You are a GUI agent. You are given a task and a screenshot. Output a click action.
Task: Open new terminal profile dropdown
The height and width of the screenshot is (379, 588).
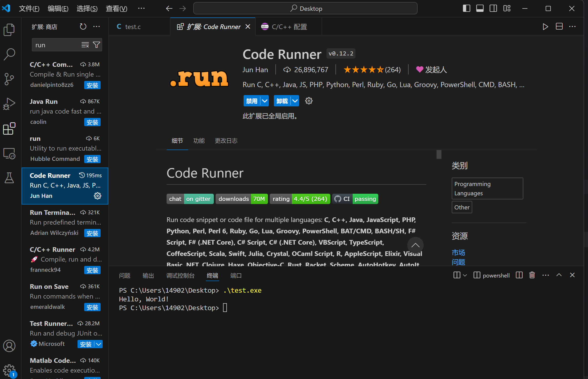click(x=465, y=275)
